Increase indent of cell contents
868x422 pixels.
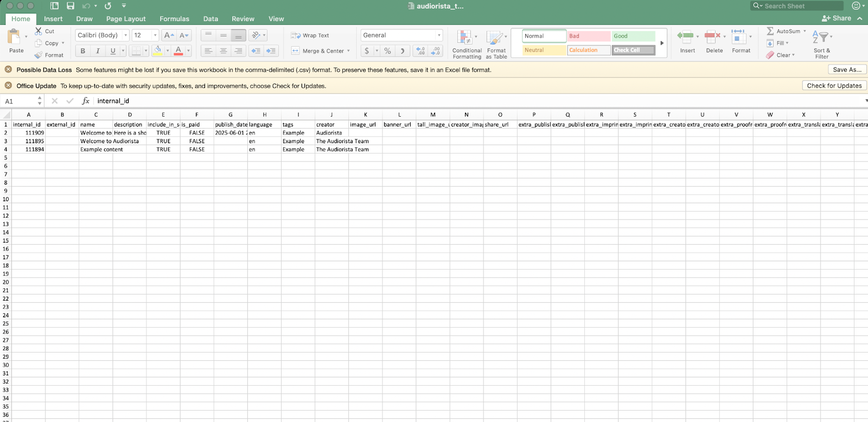click(271, 51)
